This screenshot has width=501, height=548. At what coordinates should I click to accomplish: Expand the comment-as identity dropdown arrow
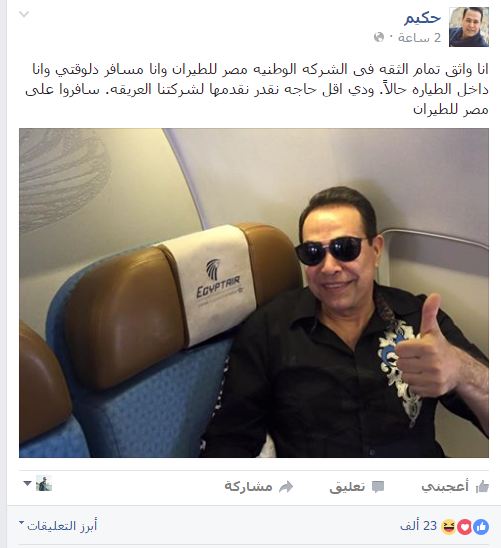pyautogui.click(x=27, y=484)
